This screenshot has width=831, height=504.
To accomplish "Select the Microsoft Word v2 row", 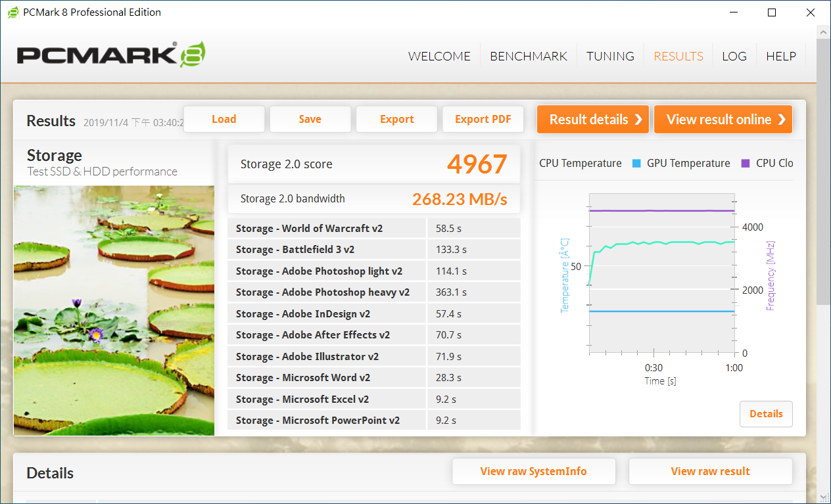I will 373,378.
